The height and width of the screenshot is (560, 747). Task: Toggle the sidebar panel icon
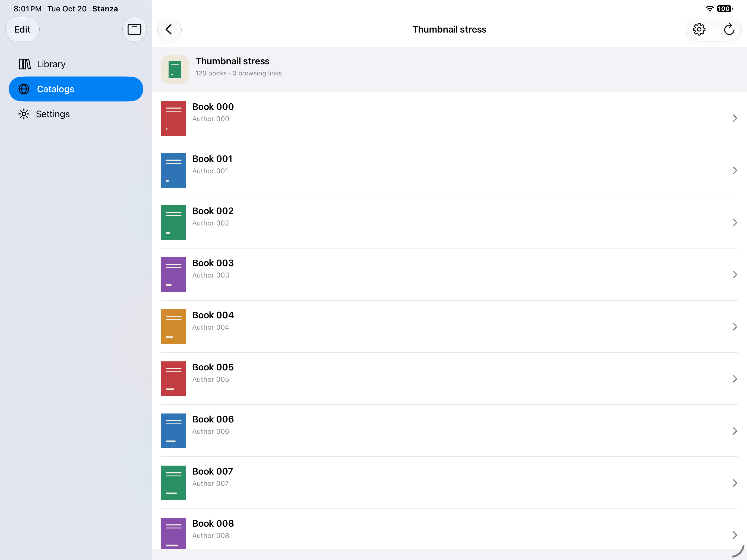pos(134,29)
